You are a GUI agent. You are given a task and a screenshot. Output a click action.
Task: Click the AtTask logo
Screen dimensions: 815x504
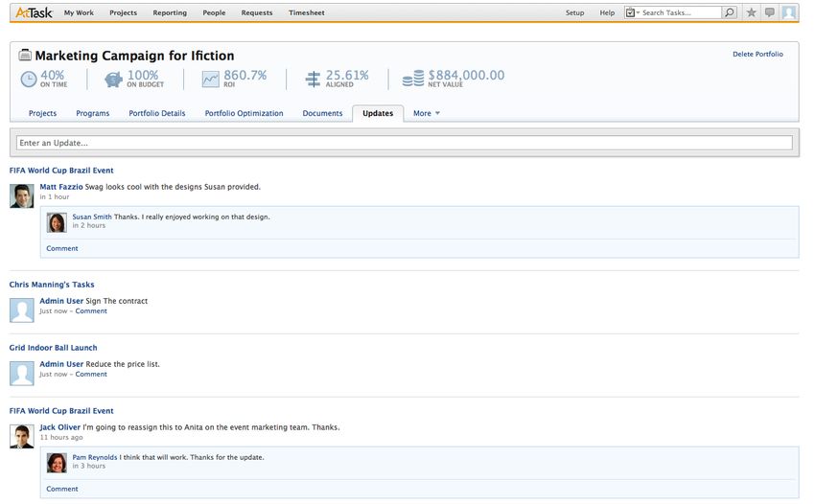[34, 12]
